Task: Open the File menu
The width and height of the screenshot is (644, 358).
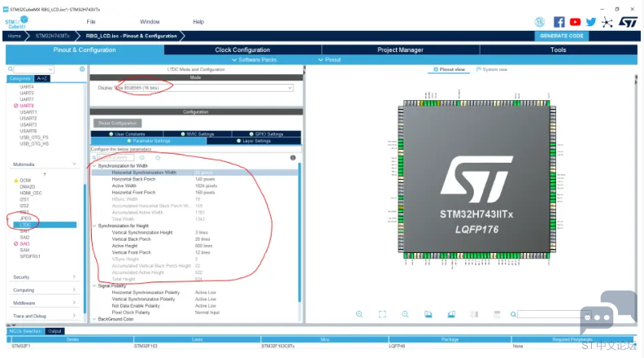Action: pyautogui.click(x=91, y=22)
